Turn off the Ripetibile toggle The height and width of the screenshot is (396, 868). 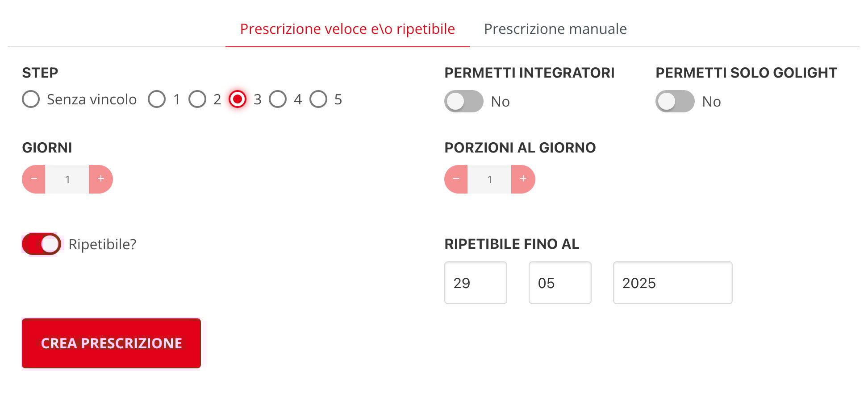tap(42, 244)
